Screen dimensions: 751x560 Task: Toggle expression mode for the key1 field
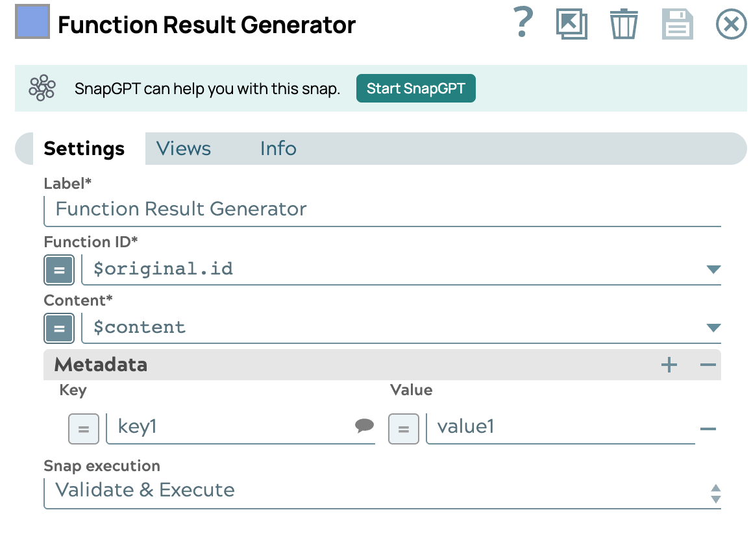pos(83,429)
